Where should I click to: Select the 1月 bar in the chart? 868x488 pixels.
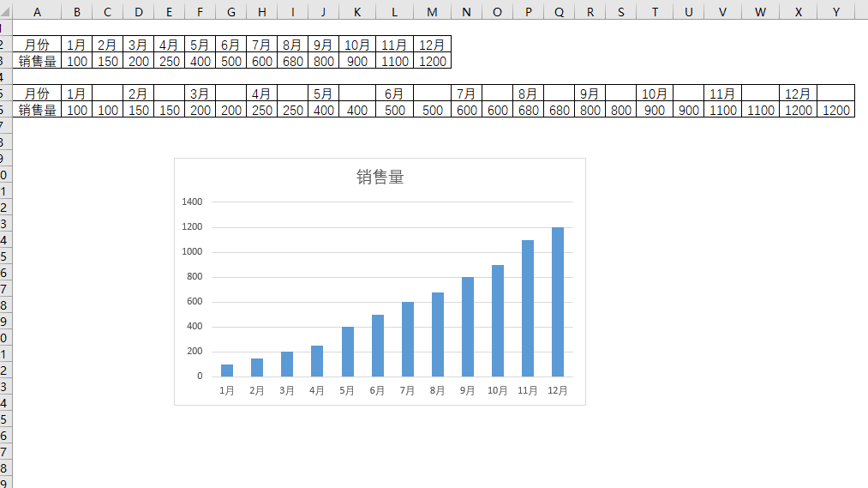pyautogui.click(x=227, y=371)
